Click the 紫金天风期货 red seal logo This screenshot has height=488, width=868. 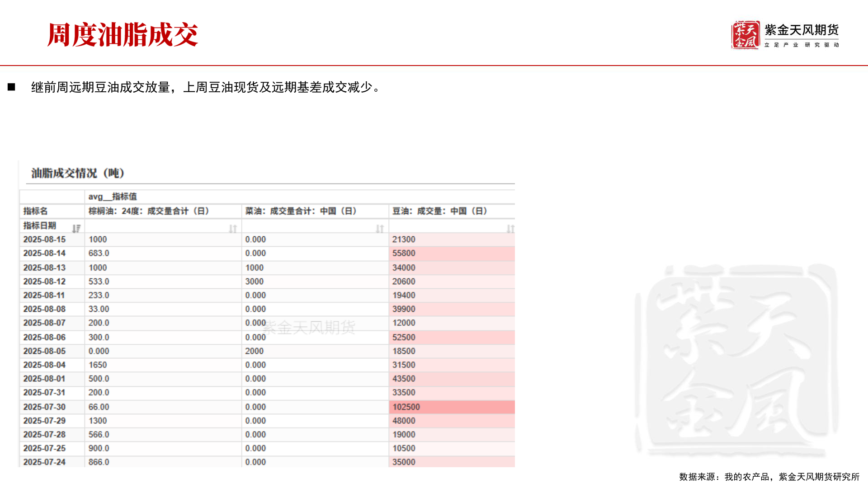click(747, 34)
